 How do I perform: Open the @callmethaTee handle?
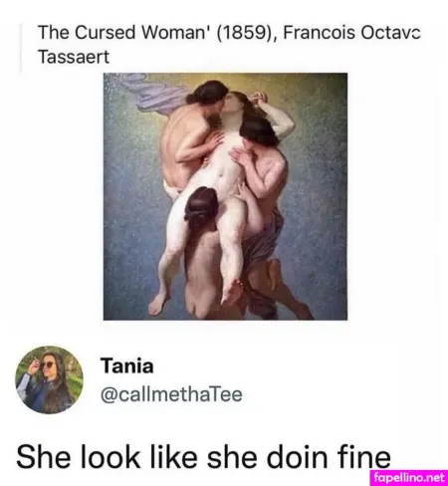coord(171,394)
